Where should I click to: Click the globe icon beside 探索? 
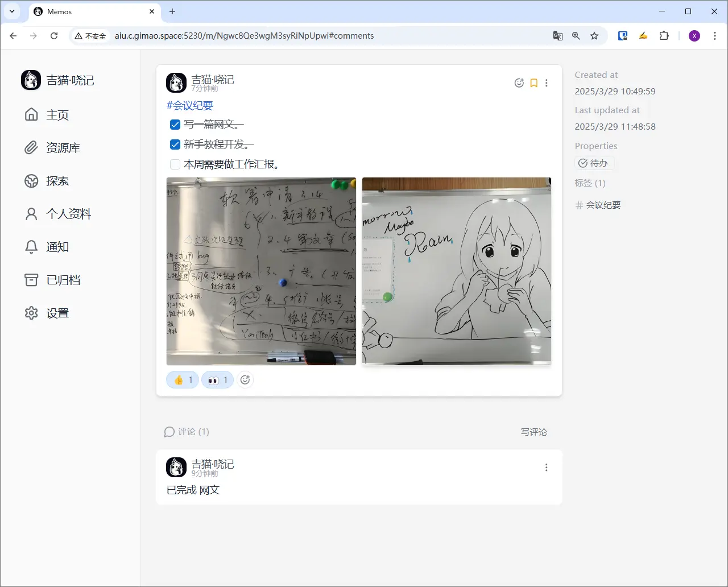tap(31, 181)
